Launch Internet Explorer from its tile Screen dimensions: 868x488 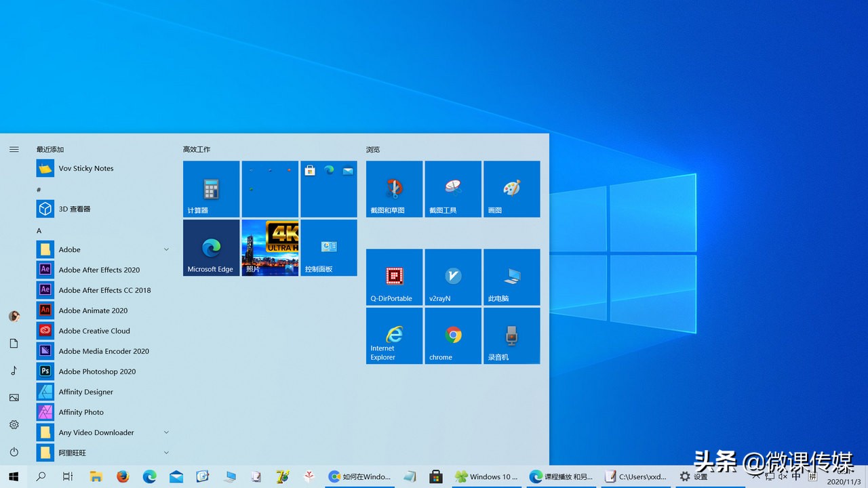394,335
